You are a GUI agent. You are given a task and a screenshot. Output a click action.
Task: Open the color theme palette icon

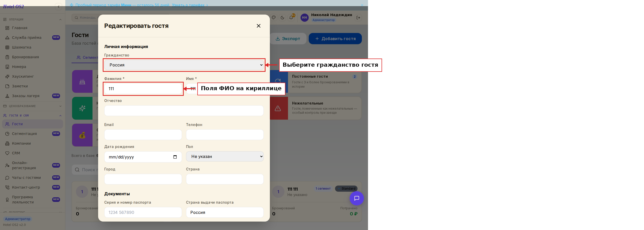tap(274, 18)
